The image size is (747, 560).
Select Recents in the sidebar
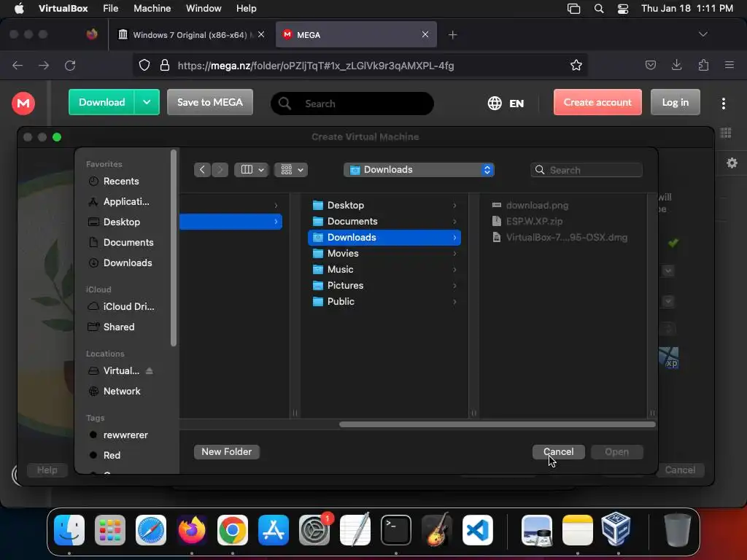pos(122,181)
